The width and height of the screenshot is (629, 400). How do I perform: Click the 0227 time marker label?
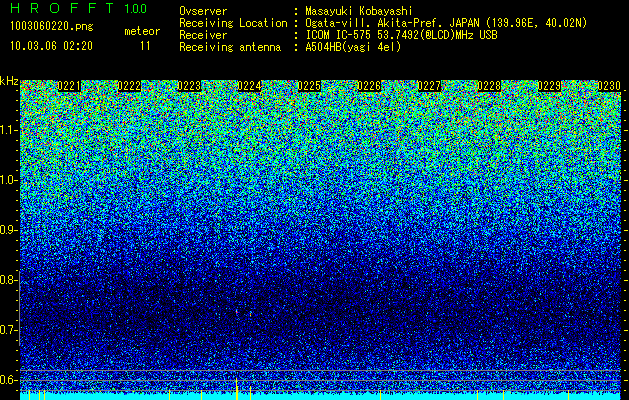(x=430, y=86)
